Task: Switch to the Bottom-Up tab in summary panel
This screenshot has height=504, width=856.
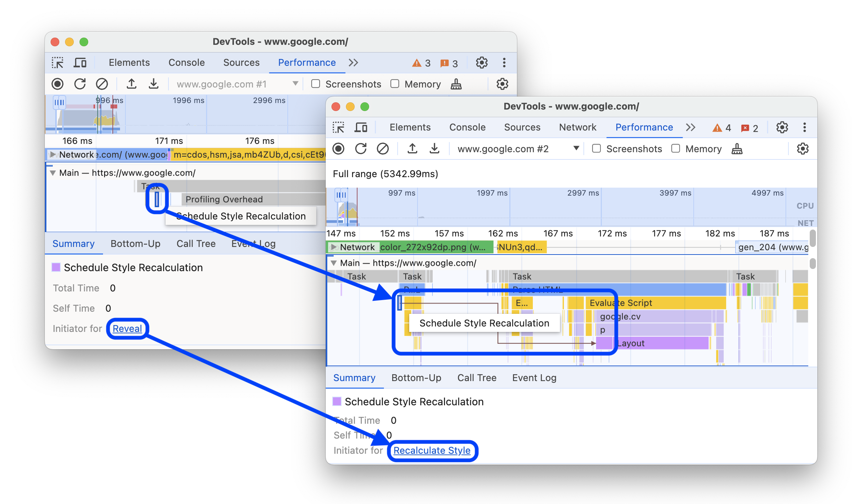Action: (416, 377)
